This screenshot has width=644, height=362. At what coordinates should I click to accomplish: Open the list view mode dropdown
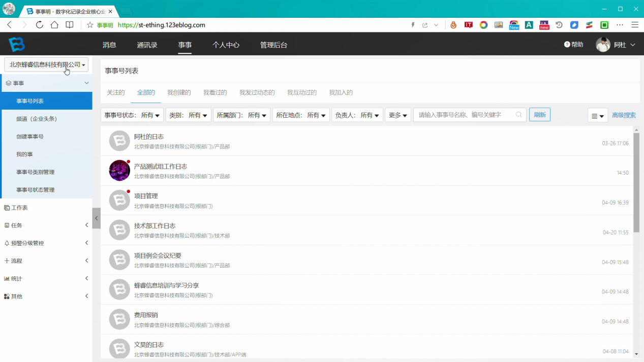click(598, 115)
